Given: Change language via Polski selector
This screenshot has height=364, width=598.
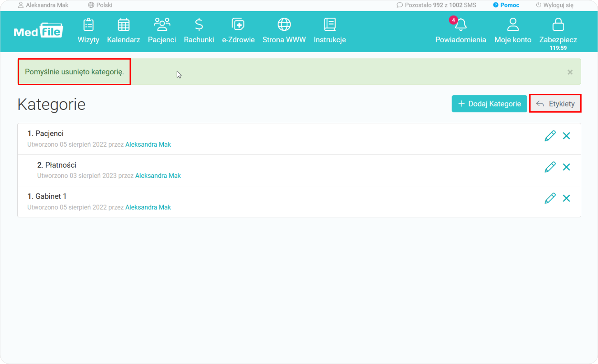Looking at the screenshot, I should 100,5.
